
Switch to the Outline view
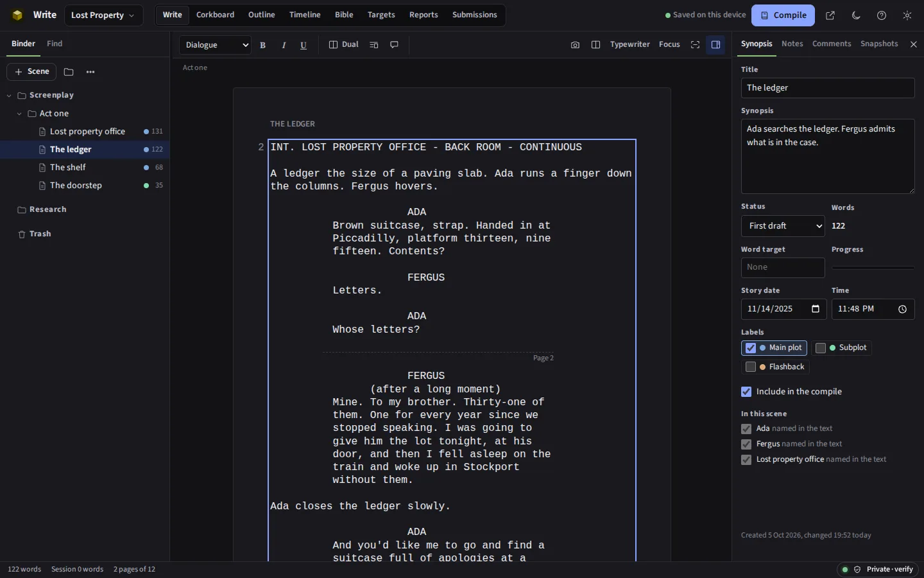point(262,15)
